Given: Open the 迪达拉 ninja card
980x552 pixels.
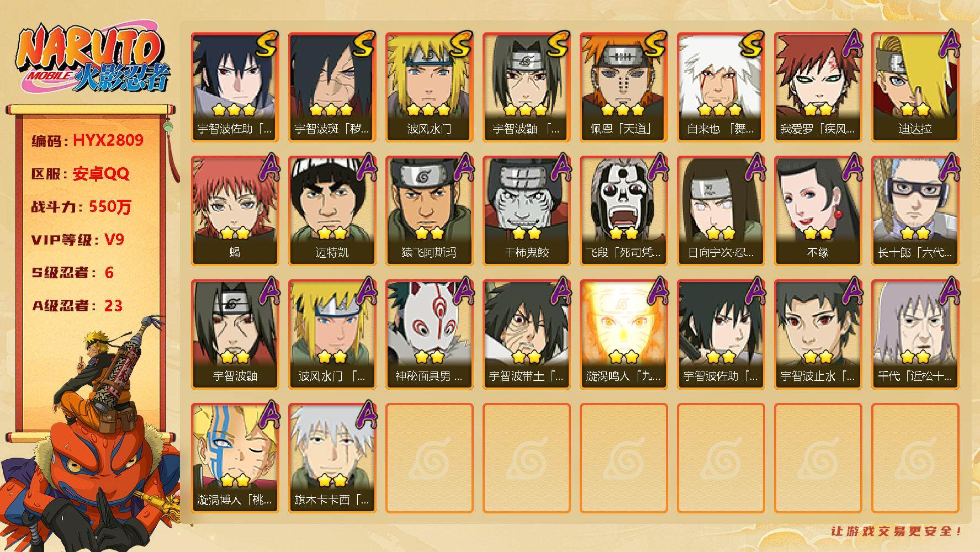Looking at the screenshot, I should pyautogui.click(x=915, y=87).
